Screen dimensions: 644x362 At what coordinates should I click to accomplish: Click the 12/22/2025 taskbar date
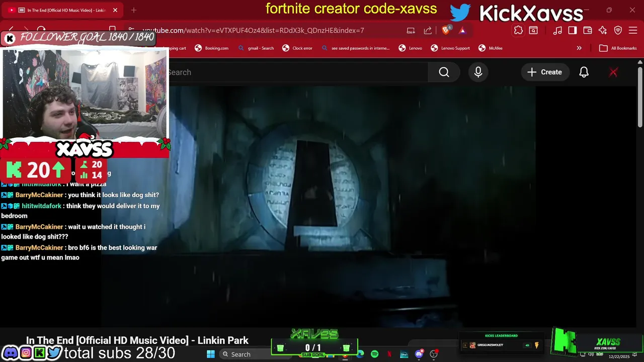(x=619, y=356)
